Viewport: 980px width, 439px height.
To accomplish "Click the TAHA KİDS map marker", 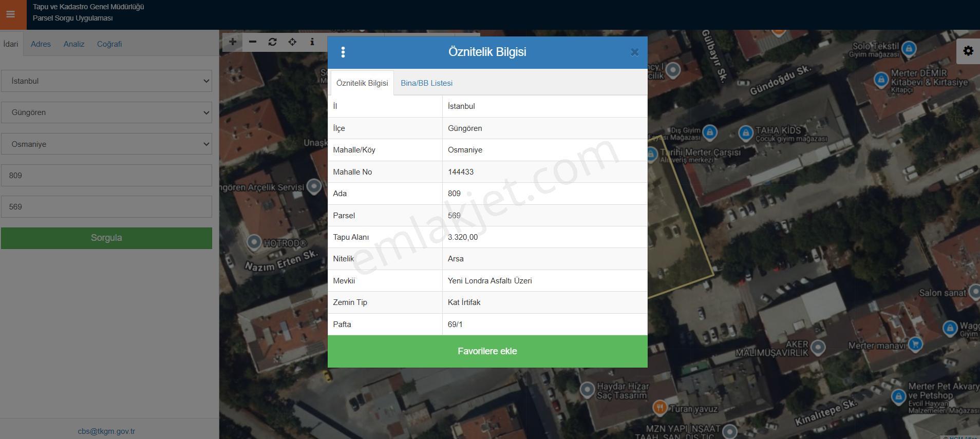I will click(745, 133).
